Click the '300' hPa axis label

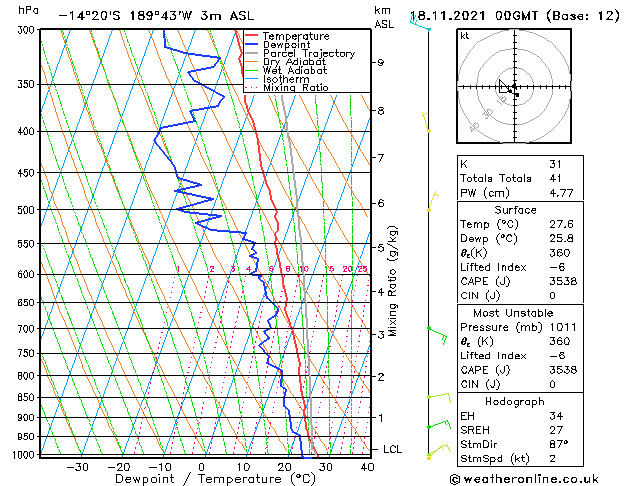[x=26, y=30]
